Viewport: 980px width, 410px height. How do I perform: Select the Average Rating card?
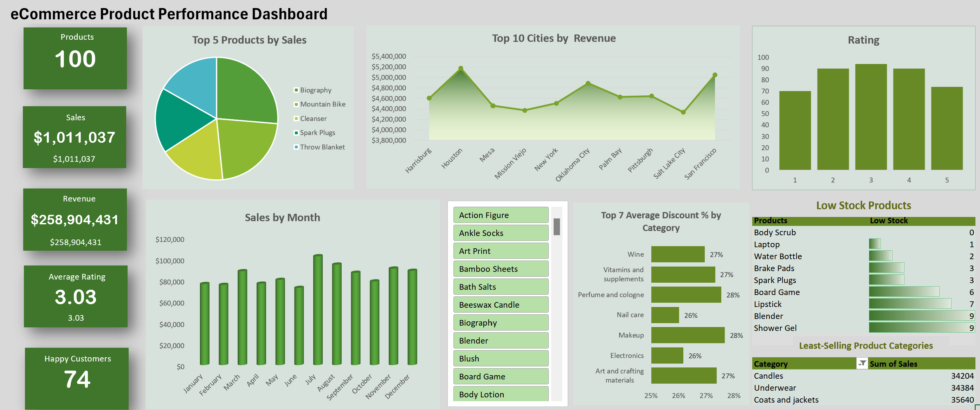pyautogui.click(x=76, y=296)
